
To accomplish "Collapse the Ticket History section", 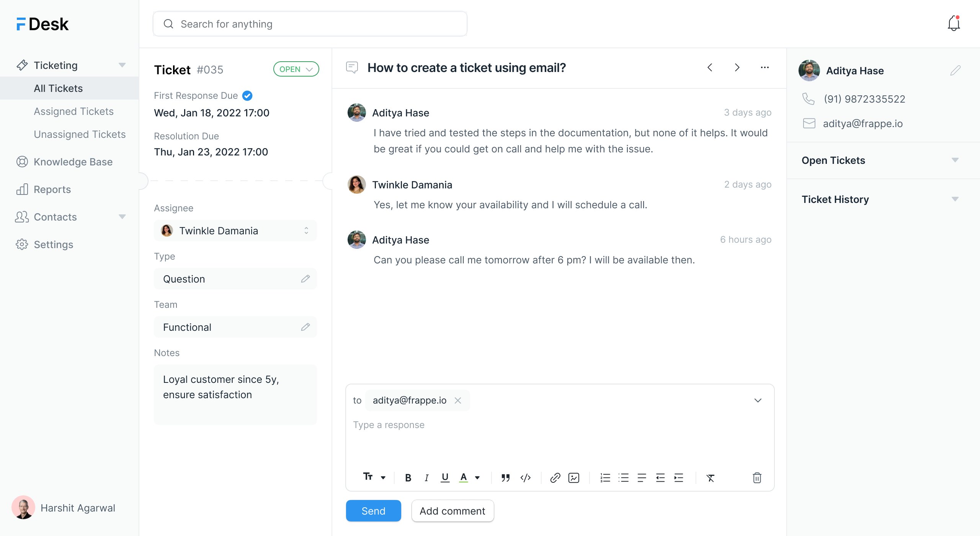I will [955, 199].
